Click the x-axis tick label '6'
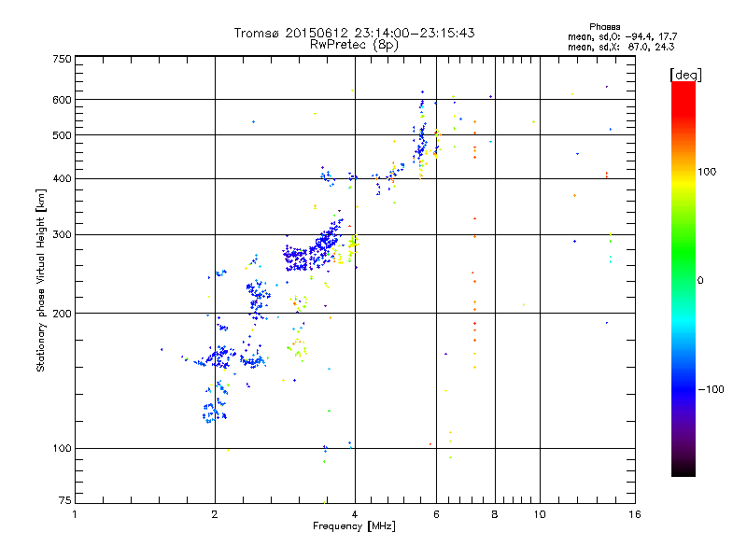The height and width of the screenshot is (560, 747). [436, 514]
